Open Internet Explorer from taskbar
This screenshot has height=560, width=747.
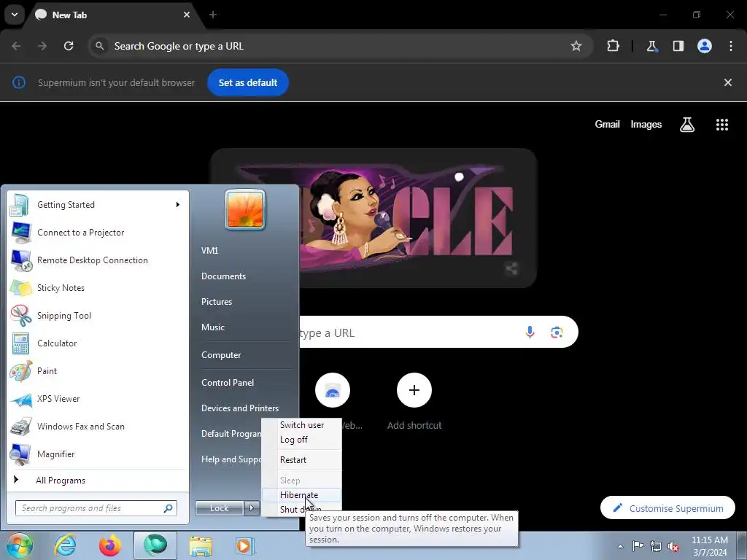[65, 545]
